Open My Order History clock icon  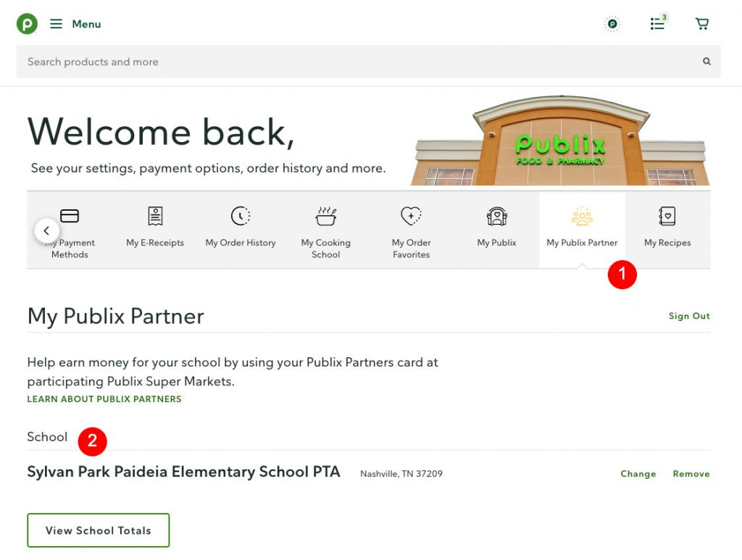[241, 216]
